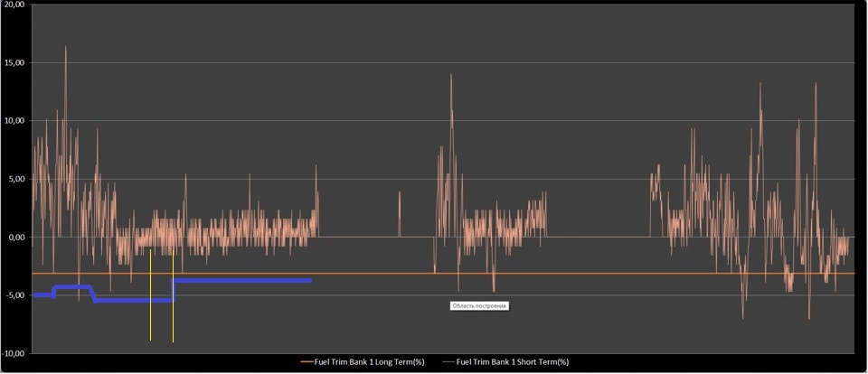Click the -5,00 y-axis label
Viewport: 868px width, 374px height.
tap(14, 295)
